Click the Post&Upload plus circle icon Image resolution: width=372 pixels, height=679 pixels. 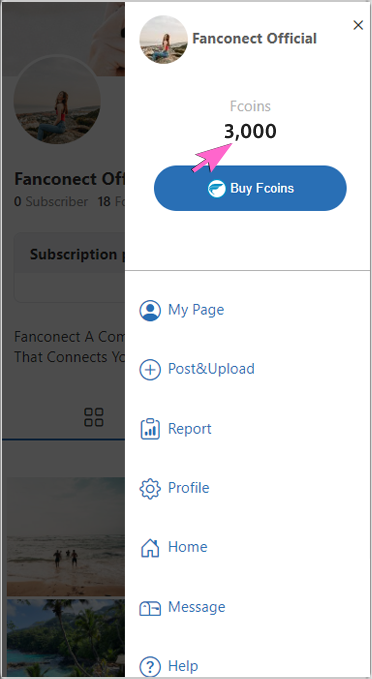(x=150, y=370)
